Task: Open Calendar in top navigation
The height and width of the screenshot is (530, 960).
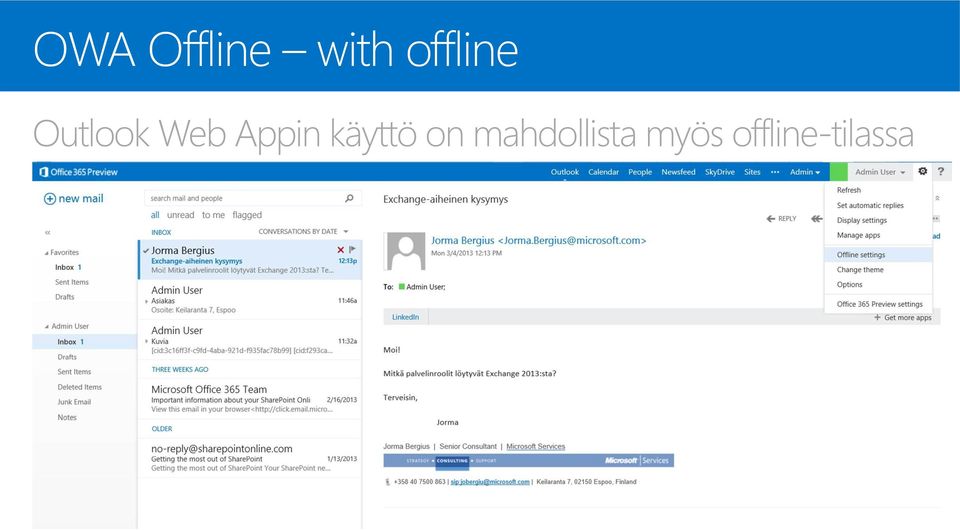Action: pos(604,172)
